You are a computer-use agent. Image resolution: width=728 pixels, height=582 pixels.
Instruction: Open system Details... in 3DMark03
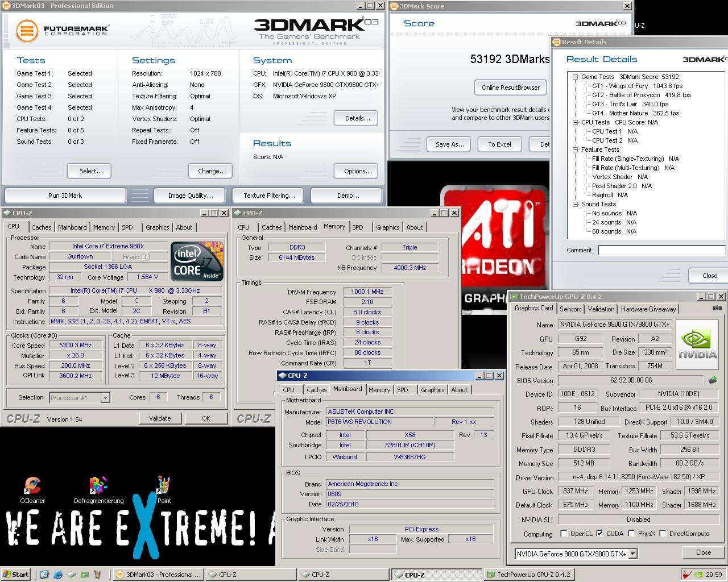[x=357, y=118]
